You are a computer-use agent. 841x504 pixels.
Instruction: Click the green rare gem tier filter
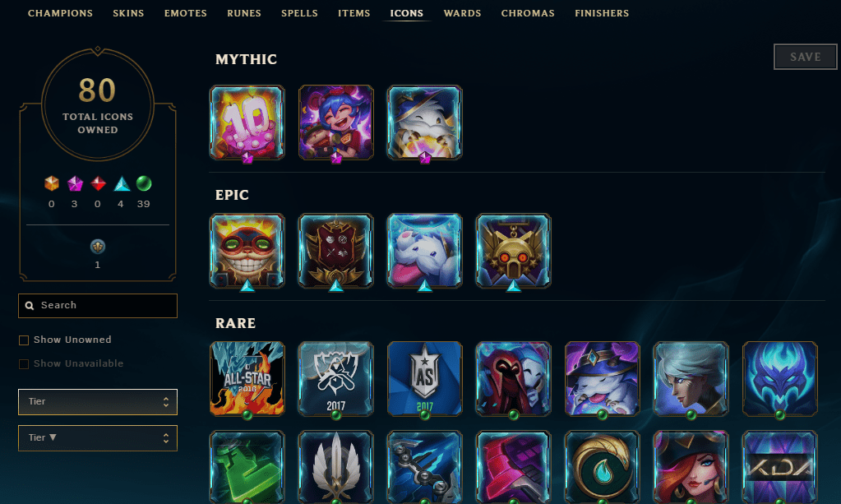[x=143, y=184]
